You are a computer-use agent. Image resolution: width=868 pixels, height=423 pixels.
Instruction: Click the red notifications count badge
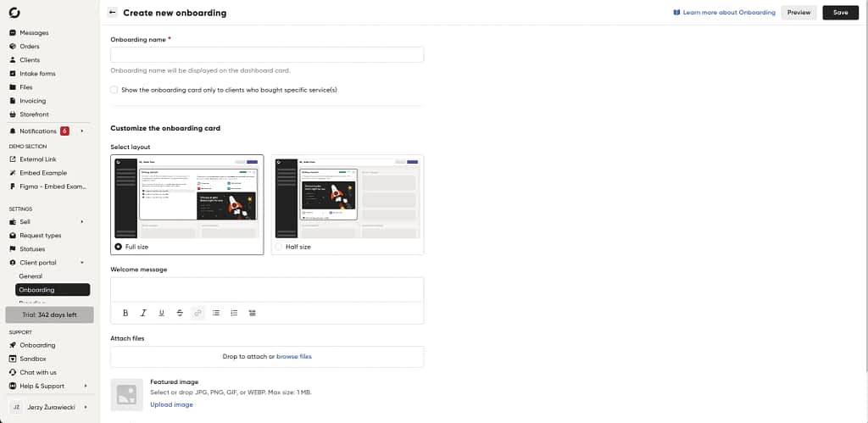click(x=64, y=131)
